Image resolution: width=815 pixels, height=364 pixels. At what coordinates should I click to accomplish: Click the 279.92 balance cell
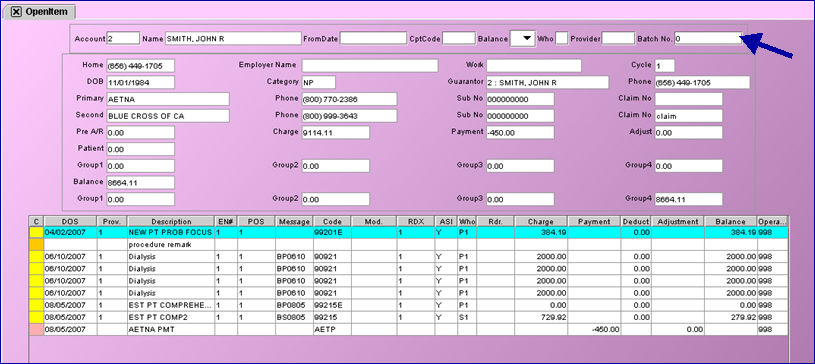point(731,317)
